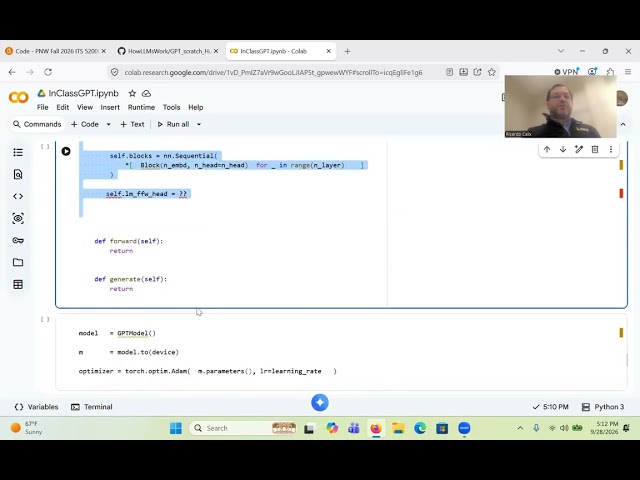Click the 5:10 PM execution status
Viewport: 640px width, 480px height.
pos(551,407)
